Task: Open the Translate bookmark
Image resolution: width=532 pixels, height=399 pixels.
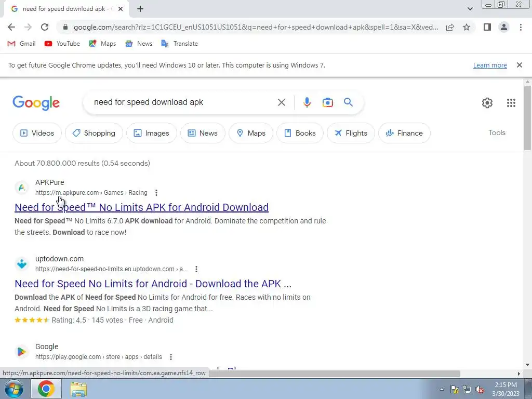Action: click(179, 44)
